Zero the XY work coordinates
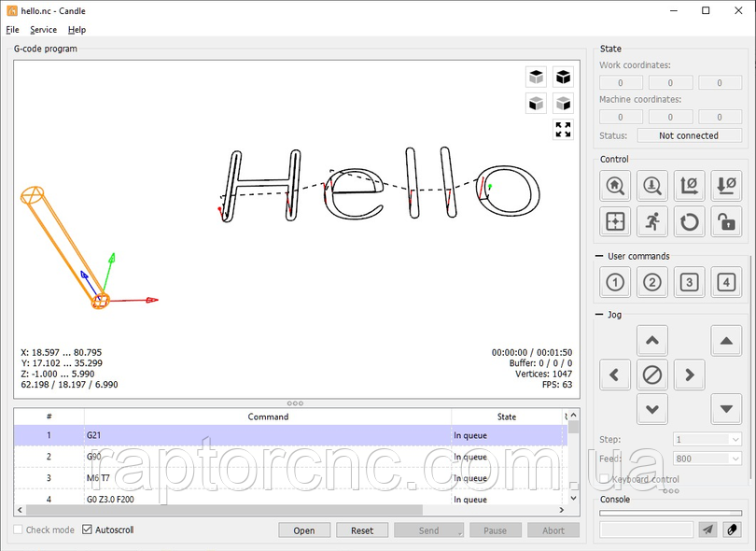The height and width of the screenshot is (551, 756). click(689, 186)
